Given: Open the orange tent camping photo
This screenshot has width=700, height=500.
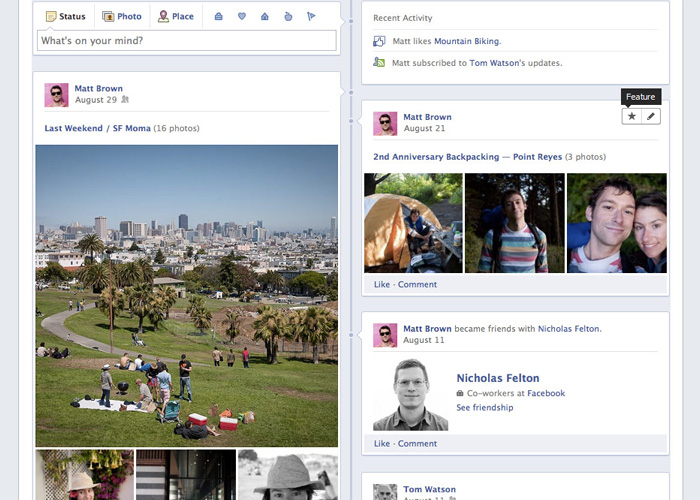Looking at the screenshot, I should coord(413,223).
